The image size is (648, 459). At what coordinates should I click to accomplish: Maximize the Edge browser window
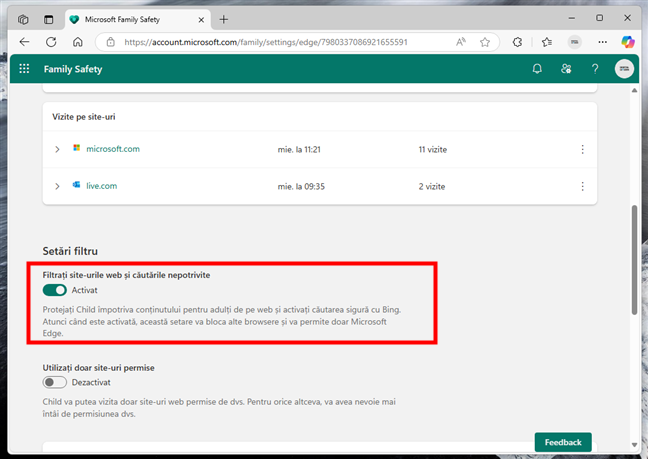(599, 18)
